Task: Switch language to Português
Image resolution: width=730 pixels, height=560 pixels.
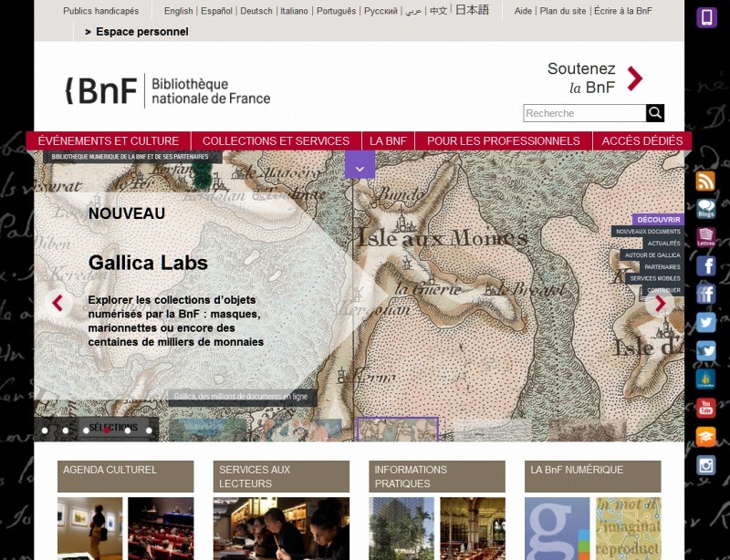Action: pos(336,11)
